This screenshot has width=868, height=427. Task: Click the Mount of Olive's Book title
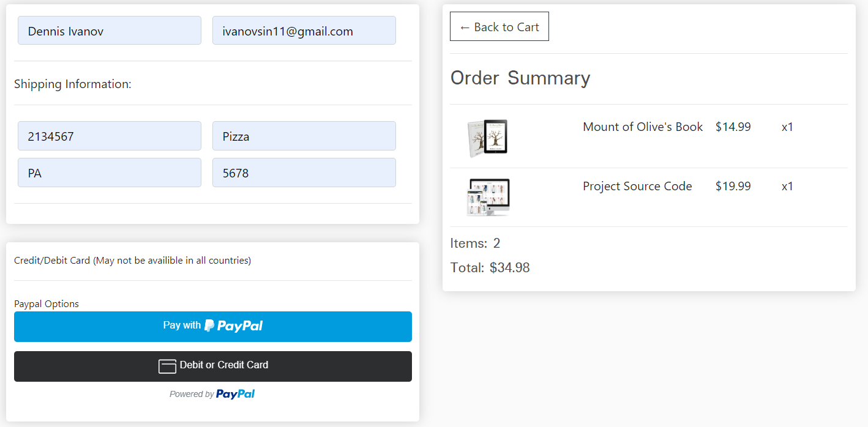(643, 127)
